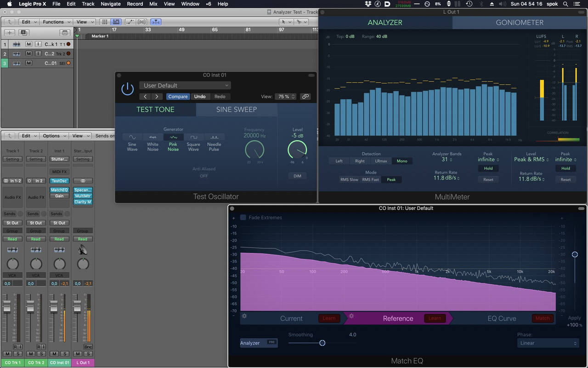Open Current gear menu in Match EQ

click(x=244, y=316)
